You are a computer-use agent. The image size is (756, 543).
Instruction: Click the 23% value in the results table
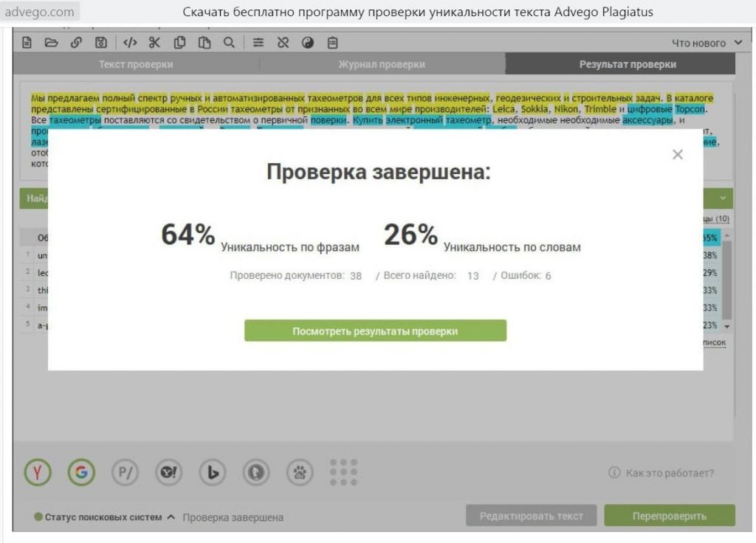pos(709,325)
